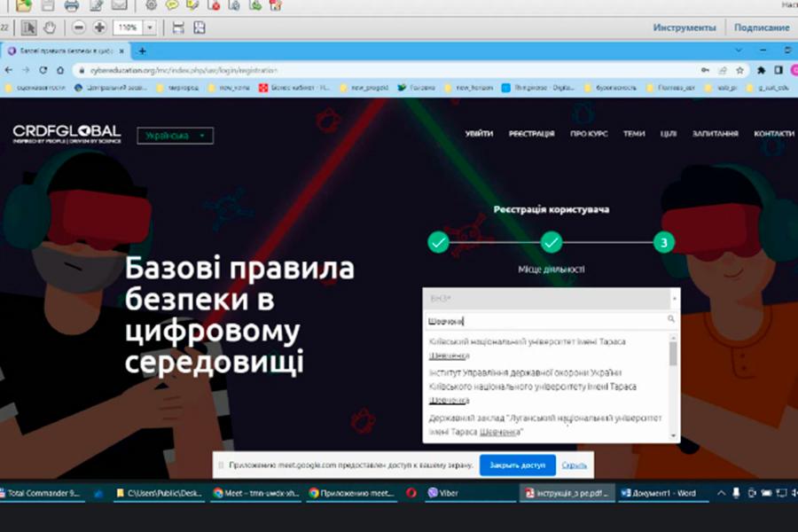798x532 pixels.
Task: Open Viber from the taskbar
Action: (443, 492)
